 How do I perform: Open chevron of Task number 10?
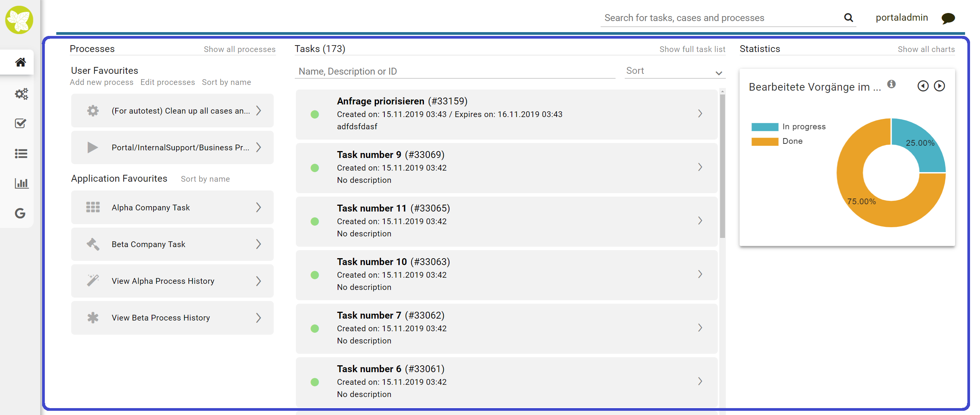tap(700, 274)
